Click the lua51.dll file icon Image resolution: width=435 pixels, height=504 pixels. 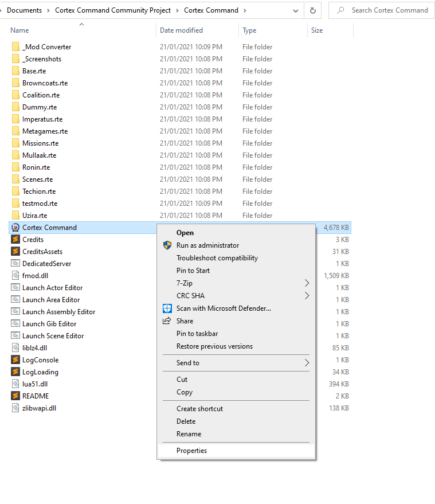pyautogui.click(x=15, y=384)
